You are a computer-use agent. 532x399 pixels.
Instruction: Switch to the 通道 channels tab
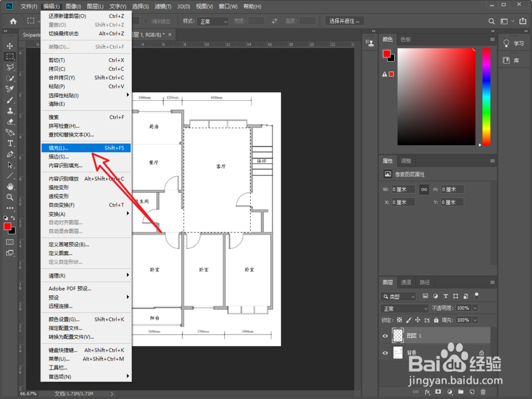[x=406, y=282]
